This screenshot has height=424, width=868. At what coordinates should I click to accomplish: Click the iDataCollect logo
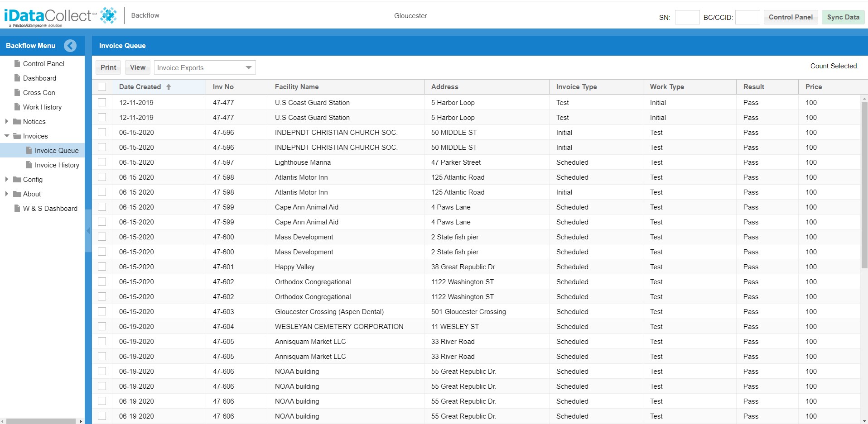[x=61, y=16]
